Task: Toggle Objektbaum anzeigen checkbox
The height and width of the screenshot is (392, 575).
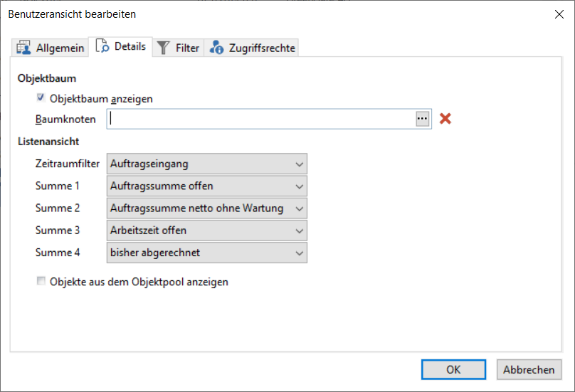Action: [x=41, y=97]
